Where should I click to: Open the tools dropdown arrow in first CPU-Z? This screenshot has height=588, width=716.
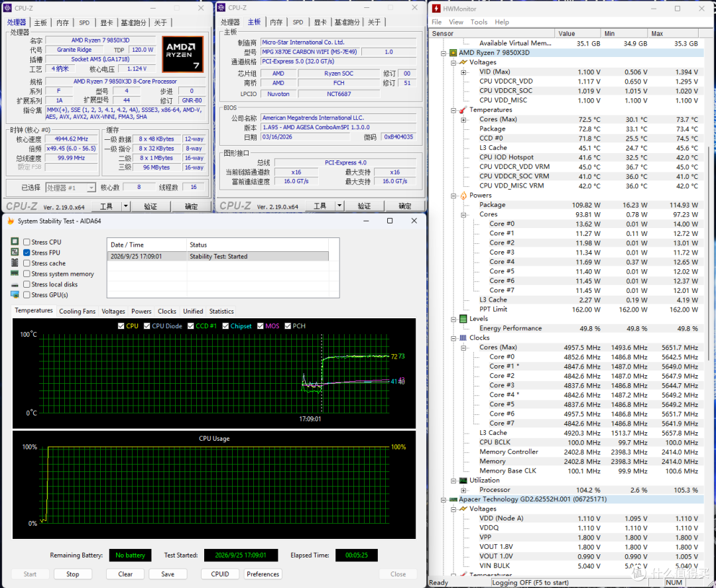click(125, 206)
